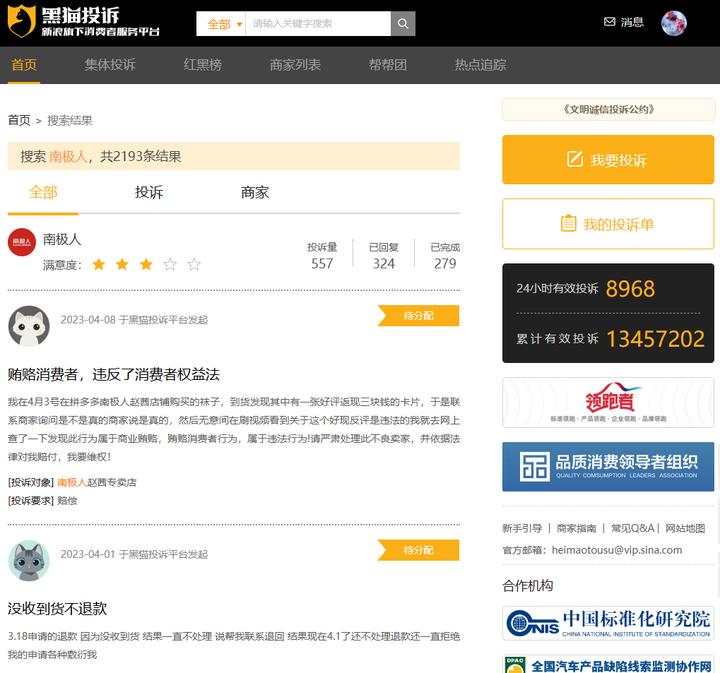Click the 我的投诉单 button
The height and width of the screenshot is (673, 720).
pos(608,224)
